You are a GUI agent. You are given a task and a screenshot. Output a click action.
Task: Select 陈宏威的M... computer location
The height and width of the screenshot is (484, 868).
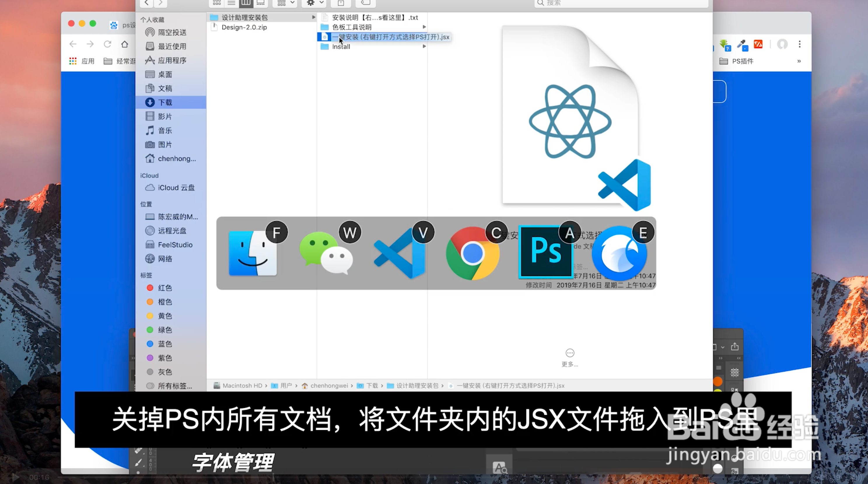point(172,217)
